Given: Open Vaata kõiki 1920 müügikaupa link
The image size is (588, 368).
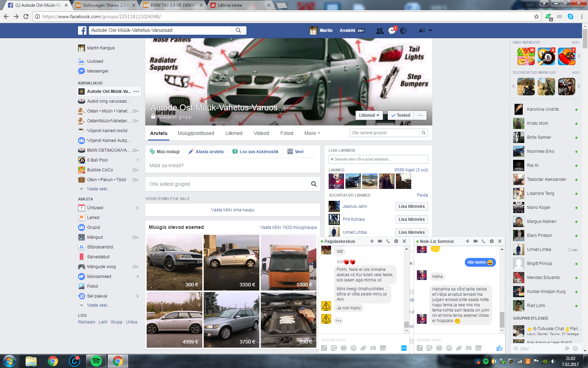Looking at the screenshot, I should 288,227.
